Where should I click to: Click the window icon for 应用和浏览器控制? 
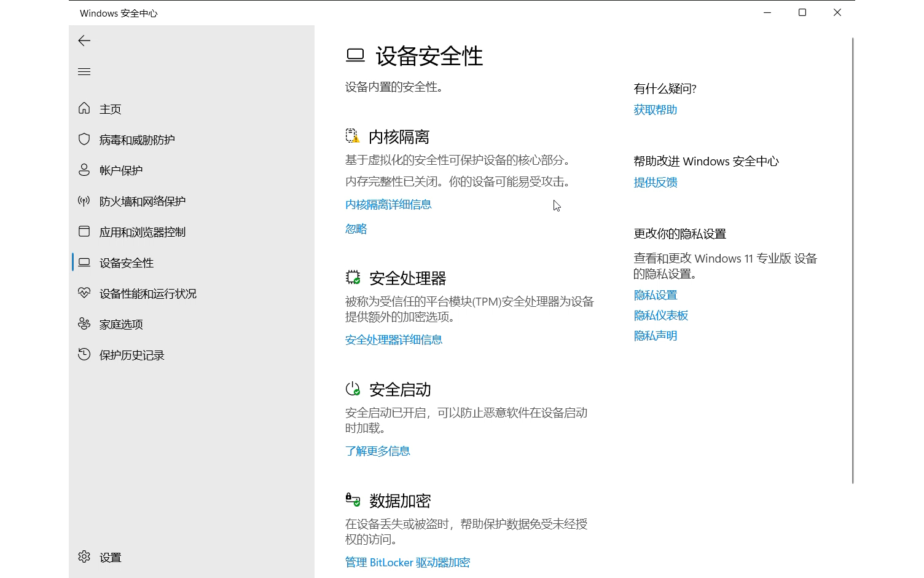point(84,231)
